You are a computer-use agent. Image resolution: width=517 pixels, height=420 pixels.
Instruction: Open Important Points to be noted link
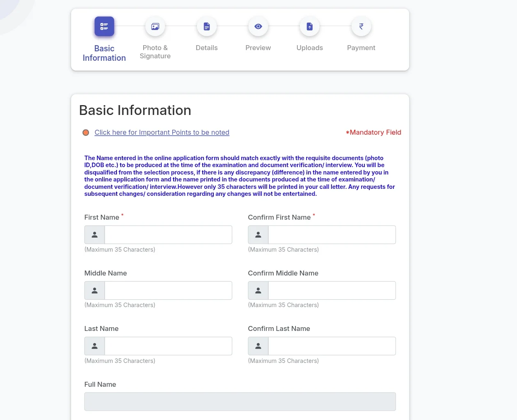click(162, 132)
